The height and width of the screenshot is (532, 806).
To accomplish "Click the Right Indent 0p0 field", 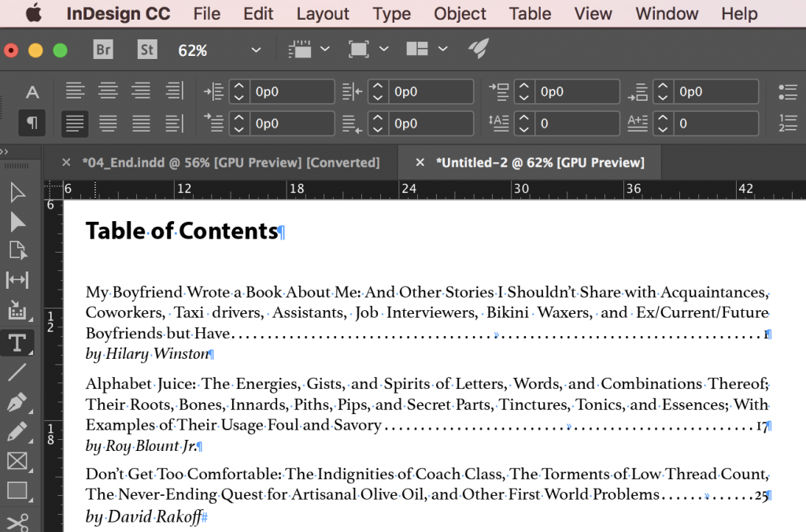I will (x=431, y=91).
